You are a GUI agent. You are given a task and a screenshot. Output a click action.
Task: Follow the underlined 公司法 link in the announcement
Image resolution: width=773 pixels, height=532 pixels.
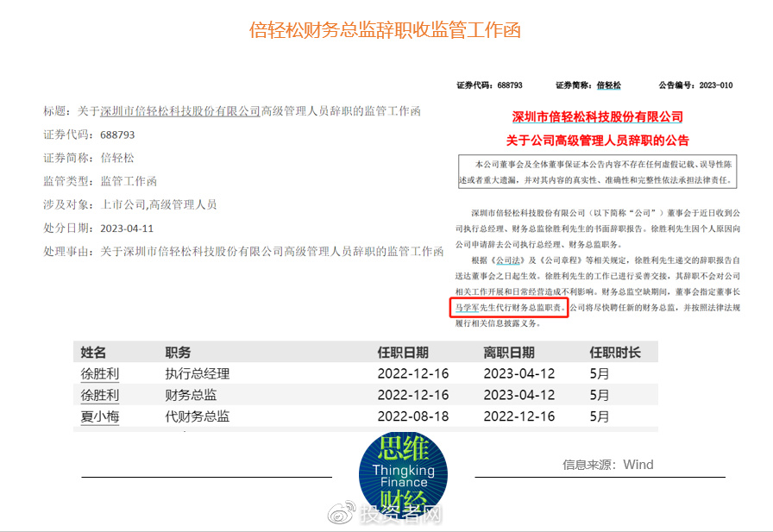[508, 260]
